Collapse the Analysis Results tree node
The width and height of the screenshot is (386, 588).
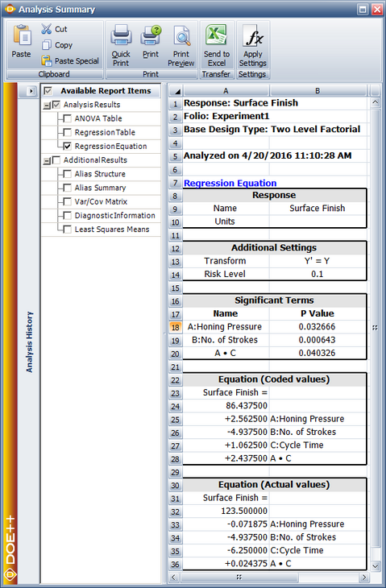(47, 106)
